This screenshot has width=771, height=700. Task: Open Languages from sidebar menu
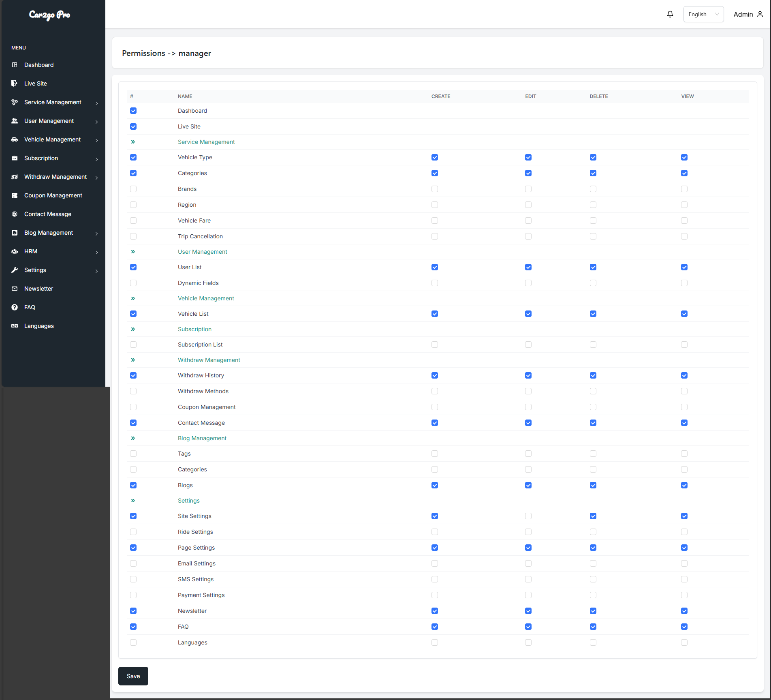coord(39,326)
